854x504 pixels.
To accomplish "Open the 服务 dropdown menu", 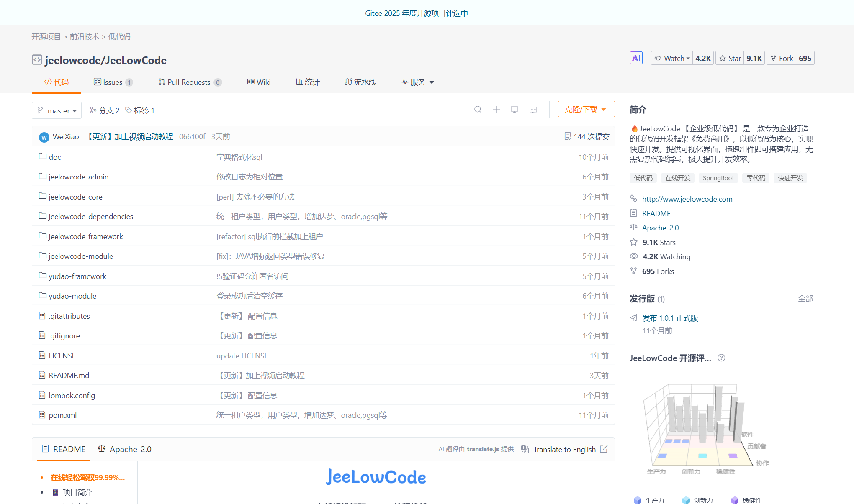I will 417,82.
